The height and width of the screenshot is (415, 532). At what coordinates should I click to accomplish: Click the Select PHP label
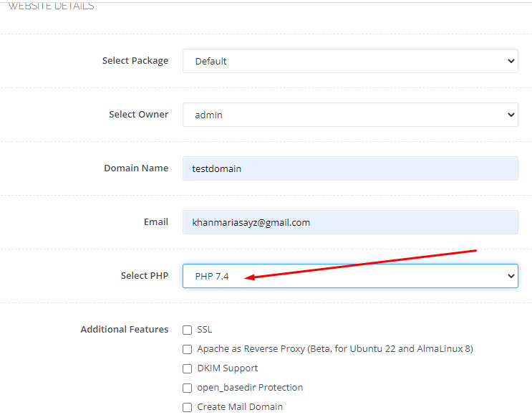(x=145, y=275)
